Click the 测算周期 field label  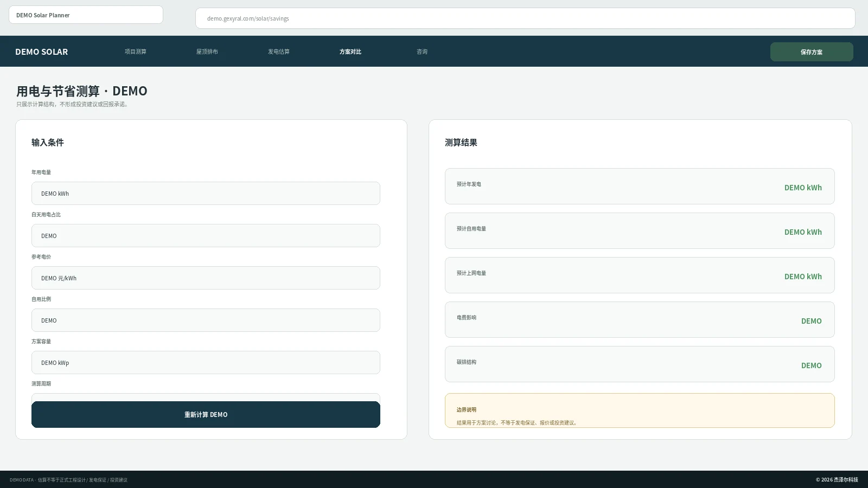point(41,383)
